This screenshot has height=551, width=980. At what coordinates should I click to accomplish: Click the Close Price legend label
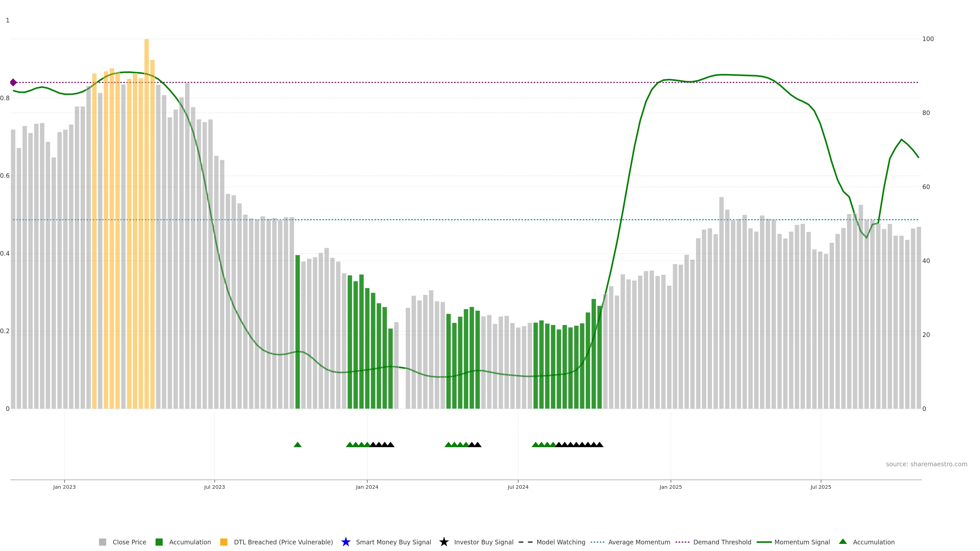click(129, 542)
